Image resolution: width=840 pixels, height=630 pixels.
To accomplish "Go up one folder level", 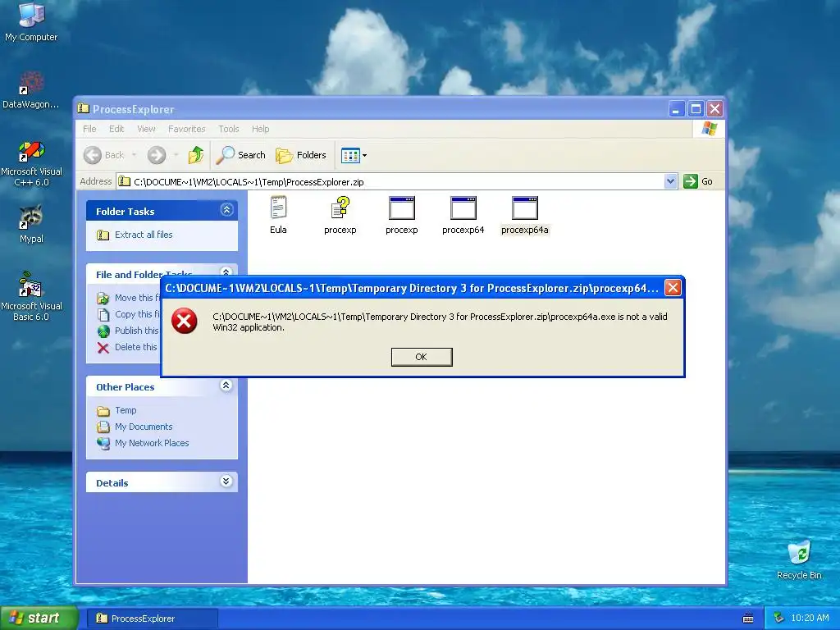I will [x=196, y=155].
